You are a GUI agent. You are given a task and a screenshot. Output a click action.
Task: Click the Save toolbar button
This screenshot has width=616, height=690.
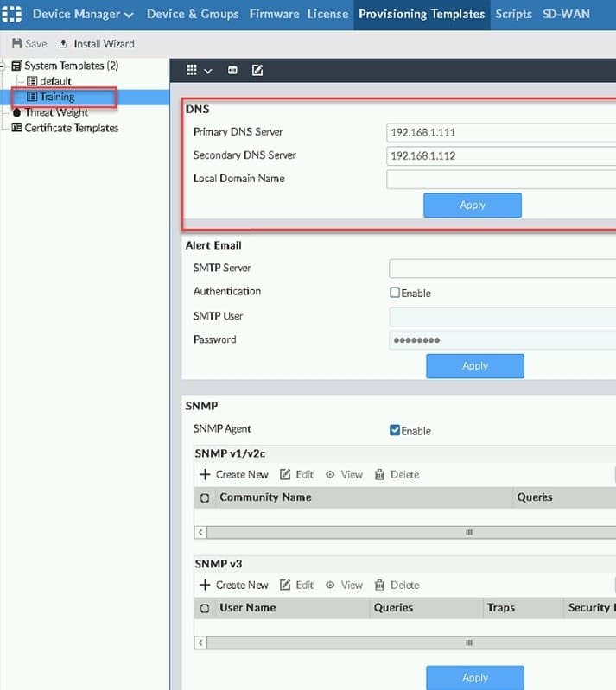tap(29, 43)
